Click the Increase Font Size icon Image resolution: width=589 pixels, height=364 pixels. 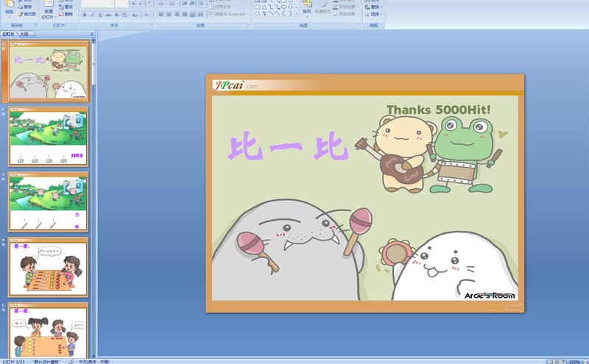tap(133, 4)
